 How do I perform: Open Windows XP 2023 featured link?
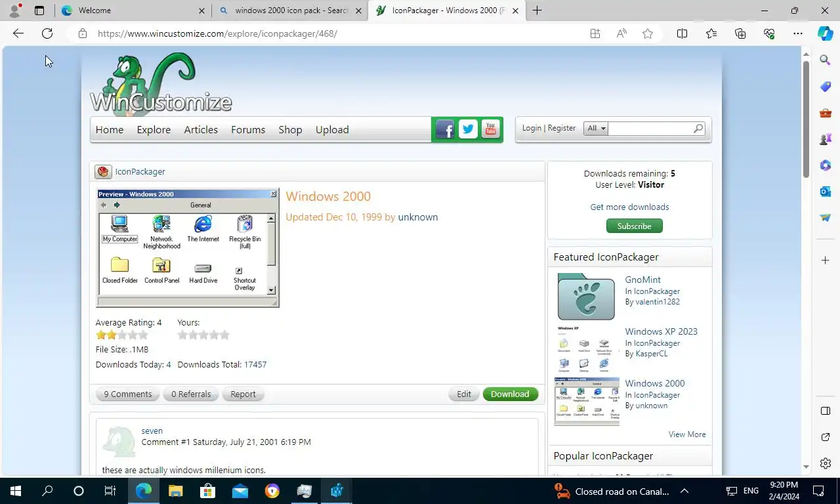click(661, 331)
